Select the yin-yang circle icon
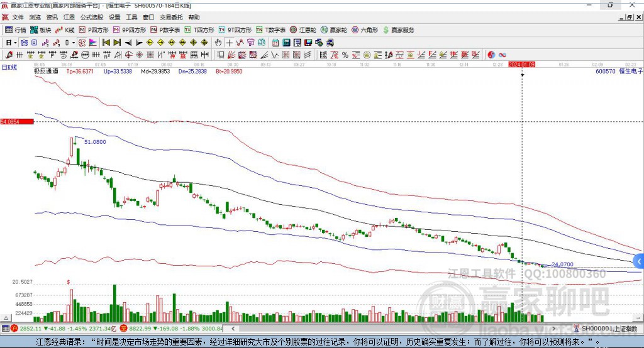The height and width of the screenshot is (348, 644). point(491,55)
